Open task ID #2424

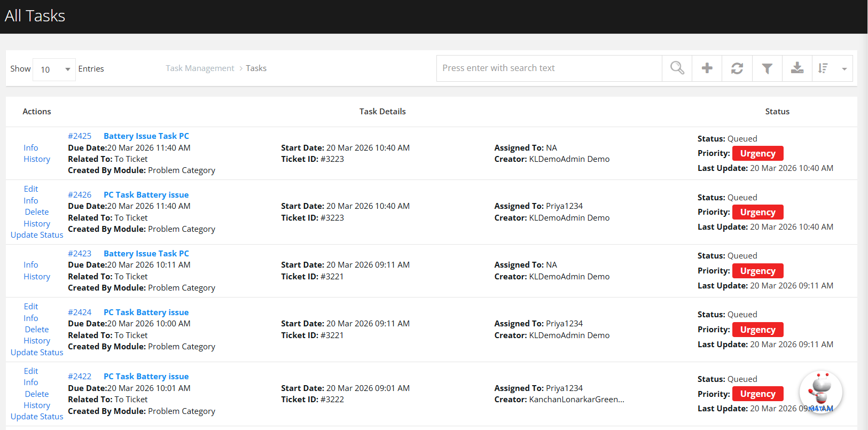(80, 312)
